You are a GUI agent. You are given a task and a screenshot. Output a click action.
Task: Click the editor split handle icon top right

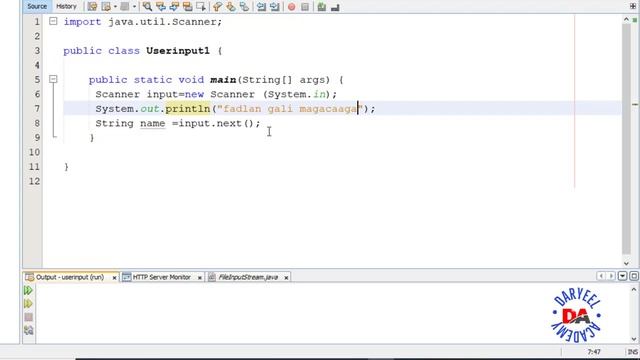tap(633, 6)
